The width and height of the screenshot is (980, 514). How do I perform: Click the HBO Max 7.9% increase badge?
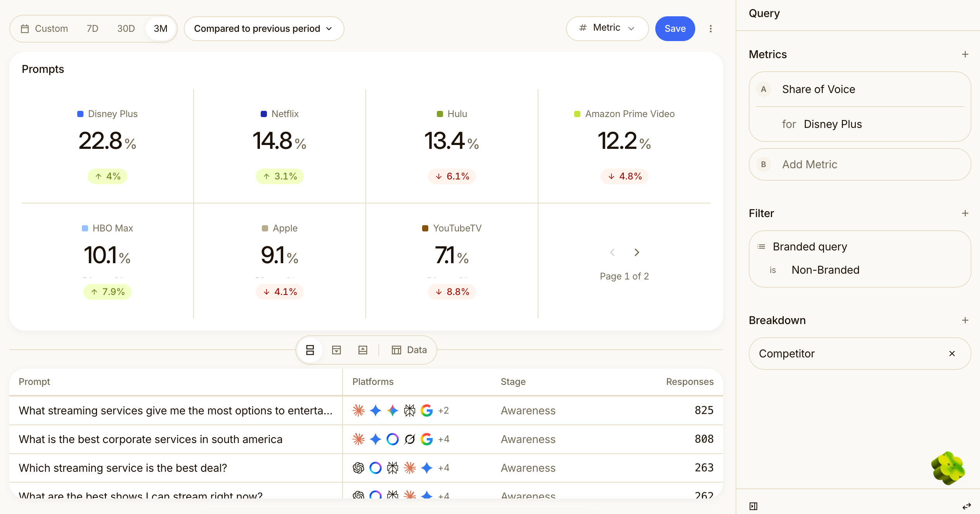107,292
